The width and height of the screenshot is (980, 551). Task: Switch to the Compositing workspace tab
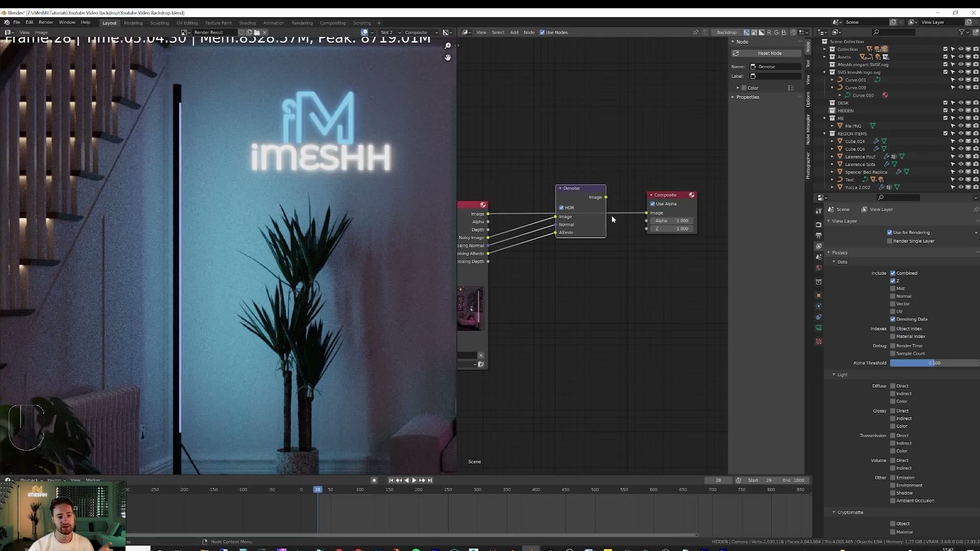[x=333, y=23]
